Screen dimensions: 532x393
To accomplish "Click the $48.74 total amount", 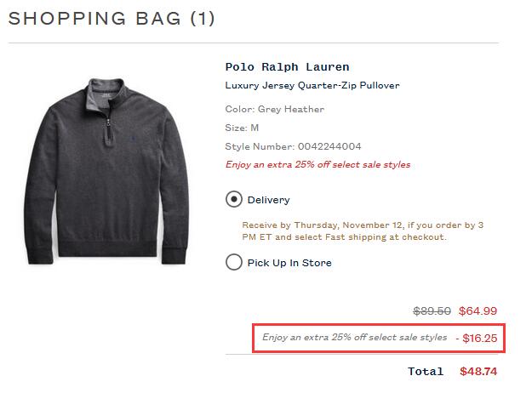I will click(478, 371).
